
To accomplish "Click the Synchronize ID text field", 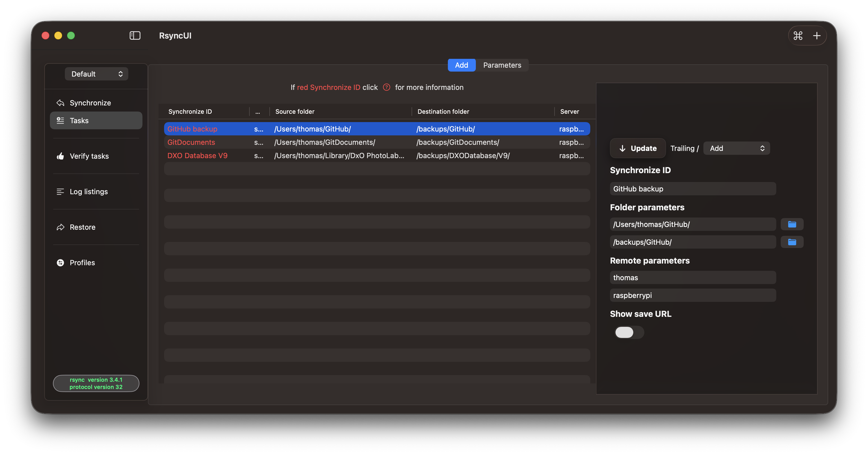I will pos(693,189).
